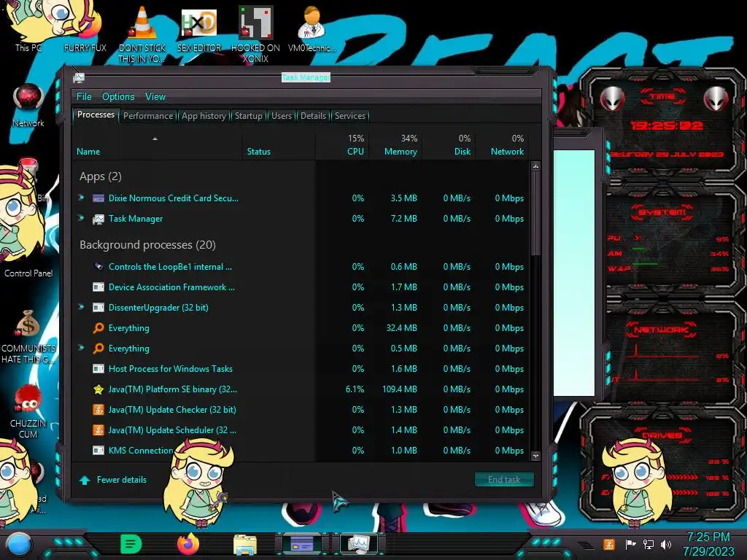This screenshot has width=747, height=560.
Task: Select the Host Process for Windows Tasks row
Action: (x=301, y=368)
